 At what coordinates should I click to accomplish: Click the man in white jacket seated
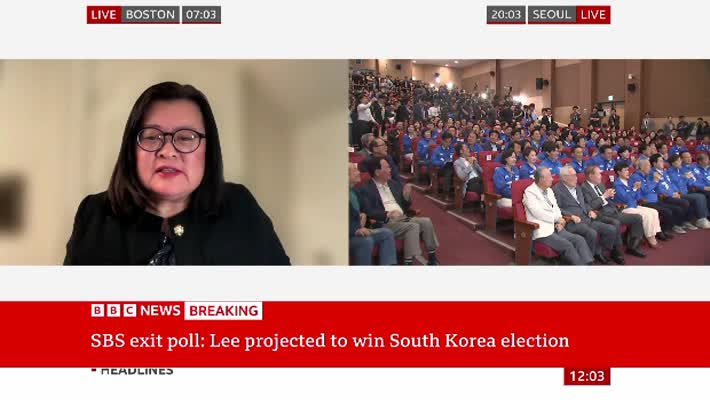553,217
